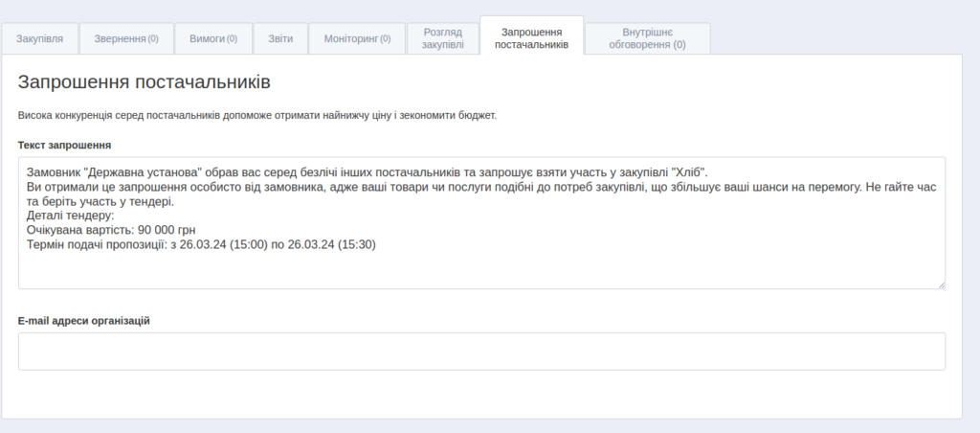Viewport: 980px width, 433px height.
Task: Click the active Запрошення постачальників tab
Action: tap(531, 38)
